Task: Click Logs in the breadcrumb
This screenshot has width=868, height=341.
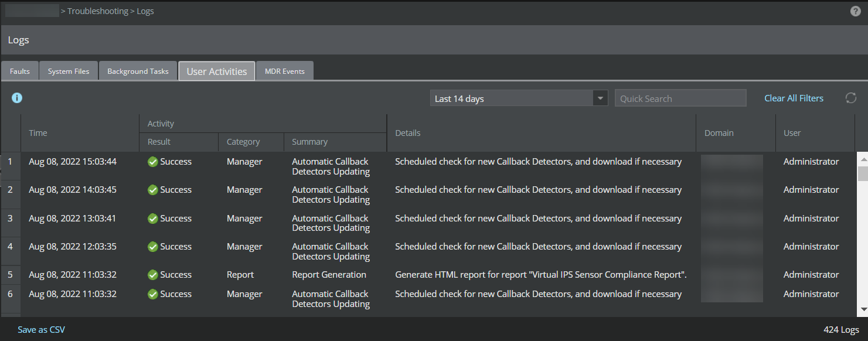Action: click(x=145, y=11)
